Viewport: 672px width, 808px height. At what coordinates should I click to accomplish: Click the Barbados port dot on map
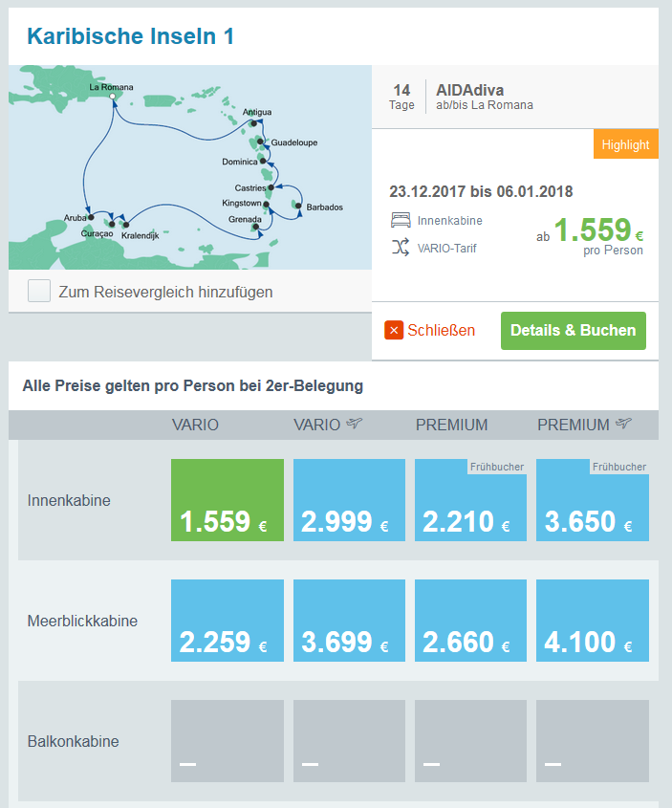[298, 207]
